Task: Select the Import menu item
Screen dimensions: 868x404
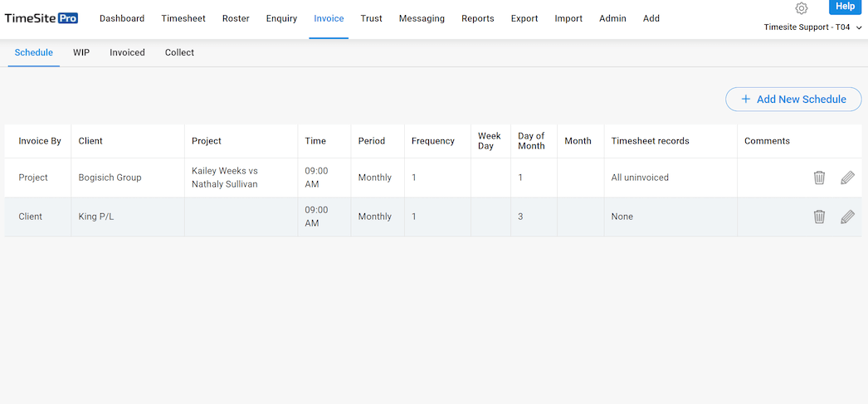Action: pyautogui.click(x=568, y=18)
